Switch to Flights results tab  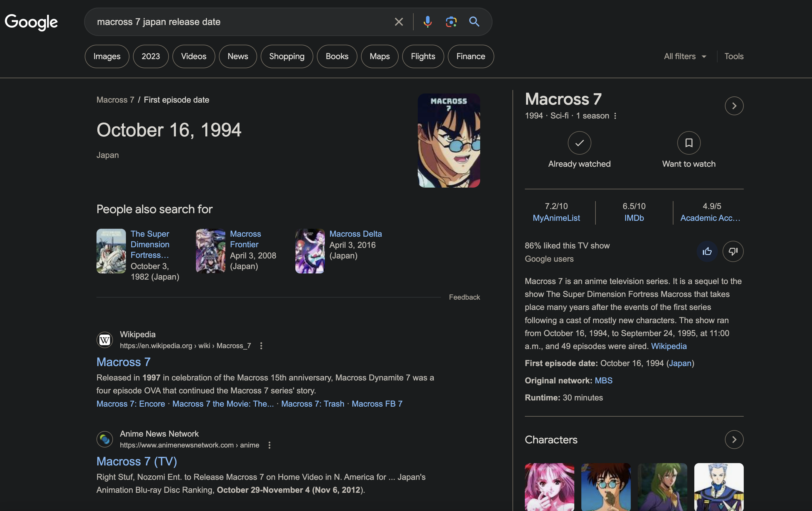423,56
